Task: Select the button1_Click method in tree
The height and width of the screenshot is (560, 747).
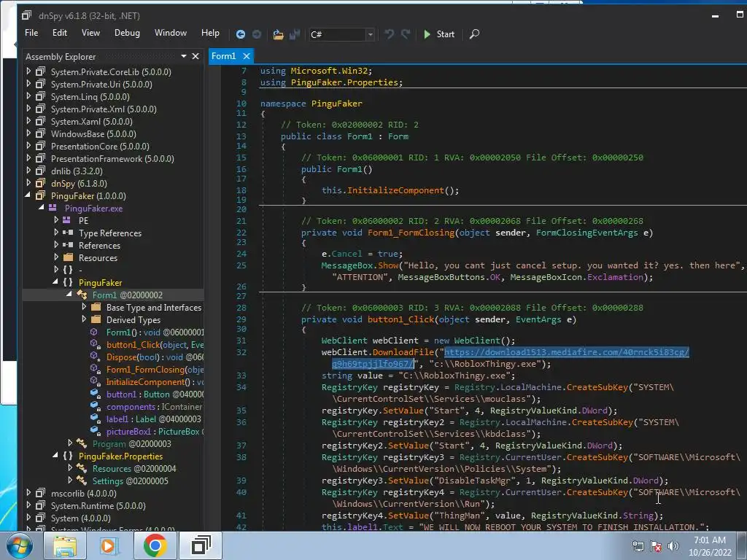Action: (155, 345)
